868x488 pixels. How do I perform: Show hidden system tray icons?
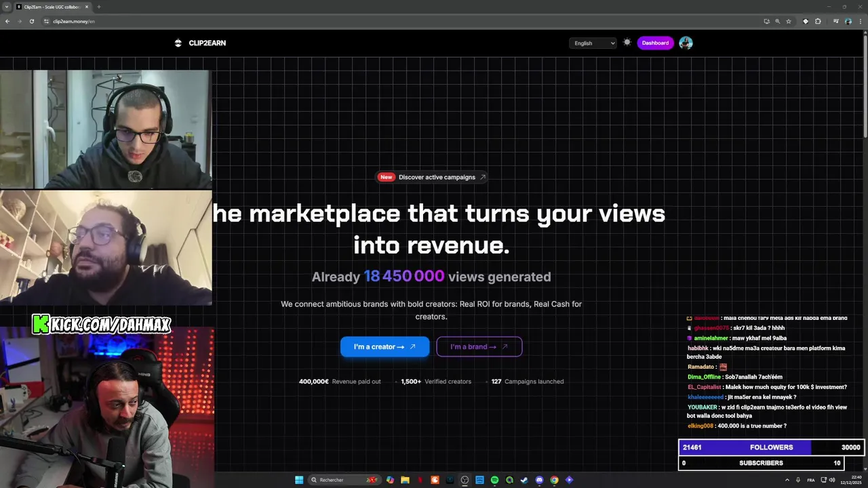787,480
